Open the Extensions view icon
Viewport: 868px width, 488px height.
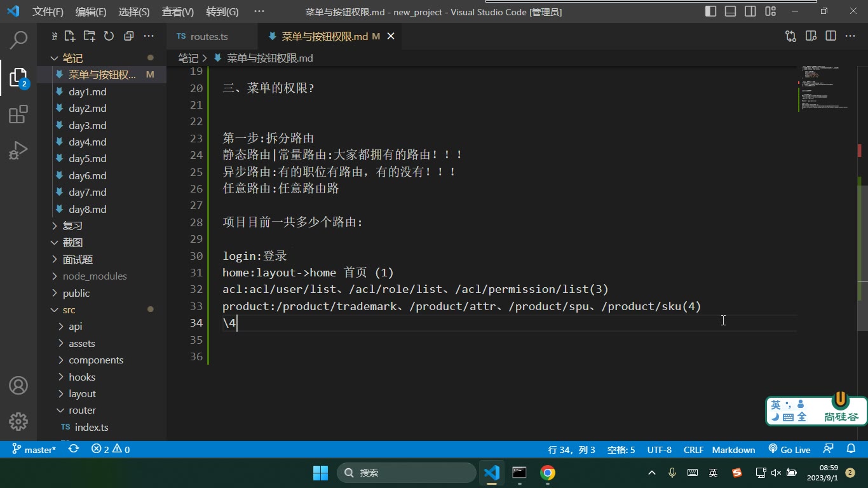tap(18, 114)
